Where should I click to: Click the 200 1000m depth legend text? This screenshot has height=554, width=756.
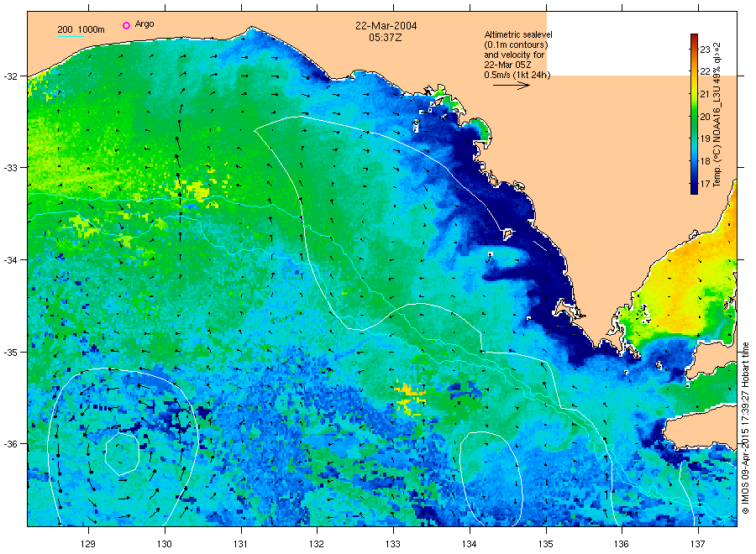(x=81, y=29)
